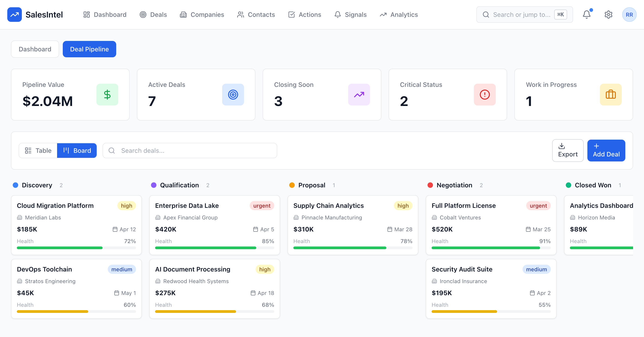The width and height of the screenshot is (644, 337).
Task: Open the settings gear icon
Action: click(x=608, y=15)
